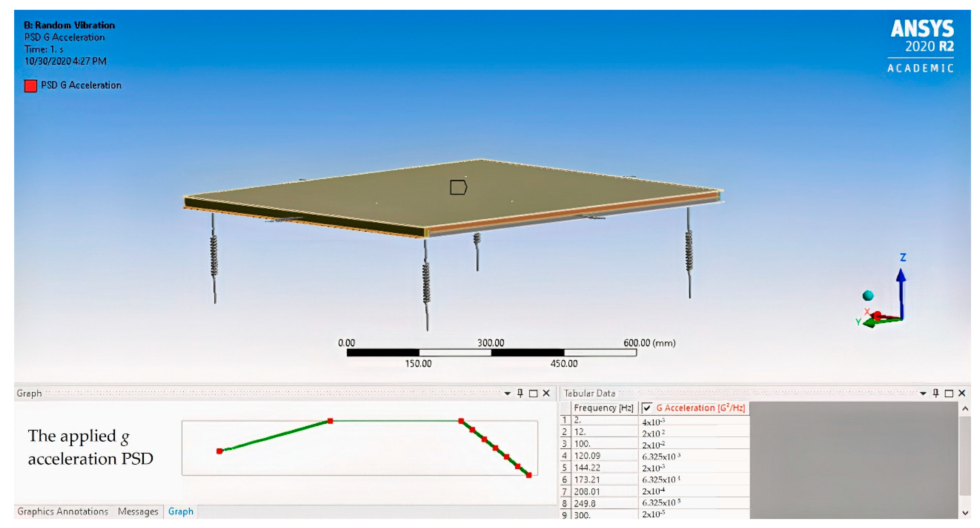Maximize the Graph panel

click(x=533, y=393)
